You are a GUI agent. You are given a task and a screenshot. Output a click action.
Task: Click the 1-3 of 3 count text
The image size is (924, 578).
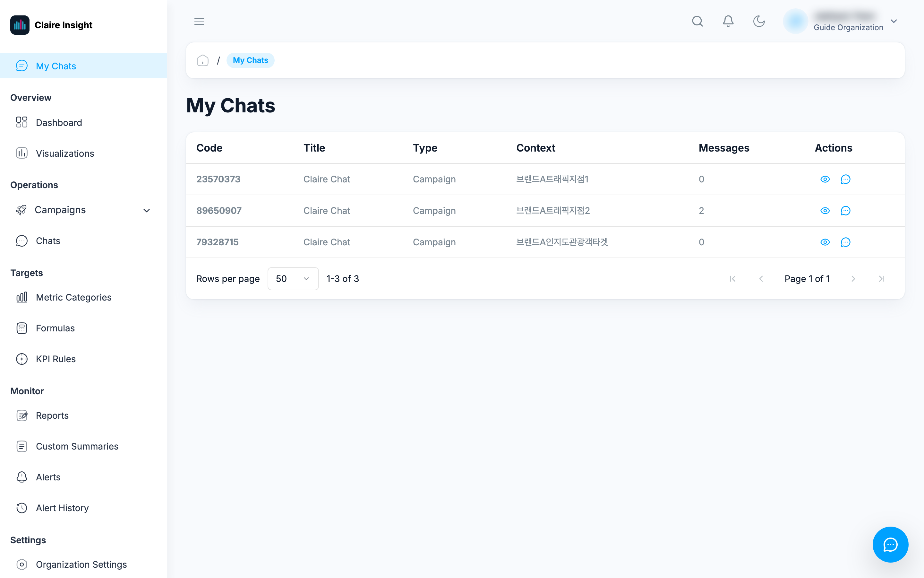[343, 279]
